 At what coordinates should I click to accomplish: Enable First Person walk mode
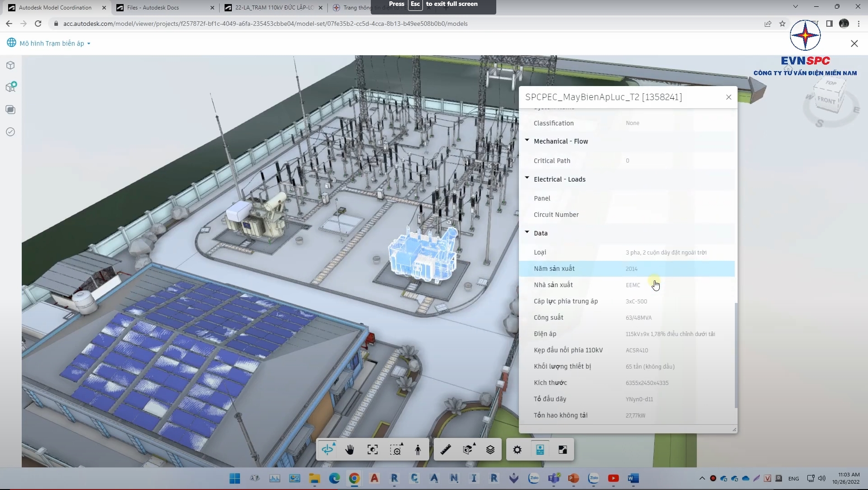pyautogui.click(x=418, y=450)
